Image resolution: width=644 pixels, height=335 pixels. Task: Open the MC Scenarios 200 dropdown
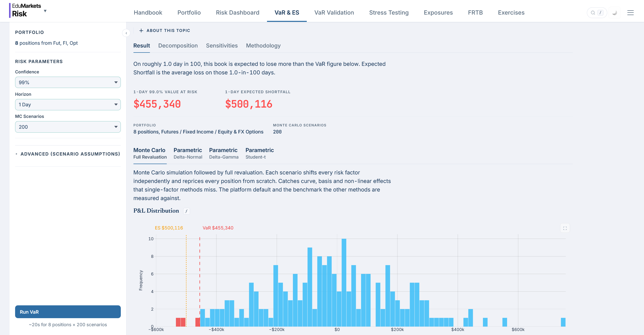[68, 127]
